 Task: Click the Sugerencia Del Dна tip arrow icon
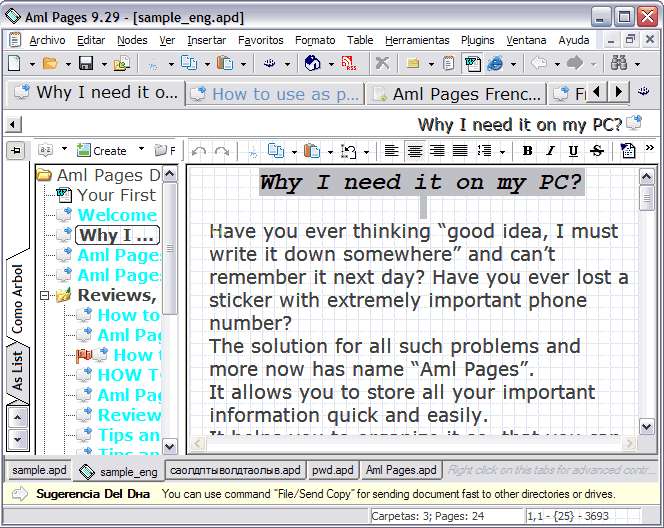(x=19, y=494)
